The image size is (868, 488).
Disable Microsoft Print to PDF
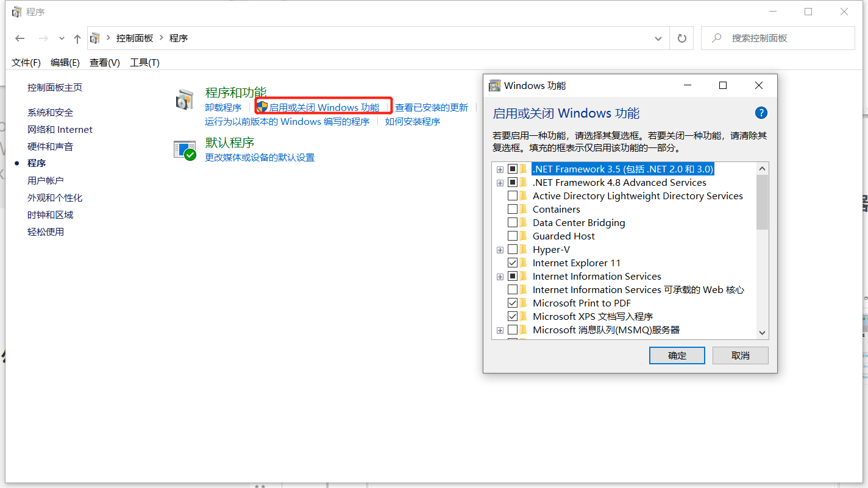click(513, 303)
